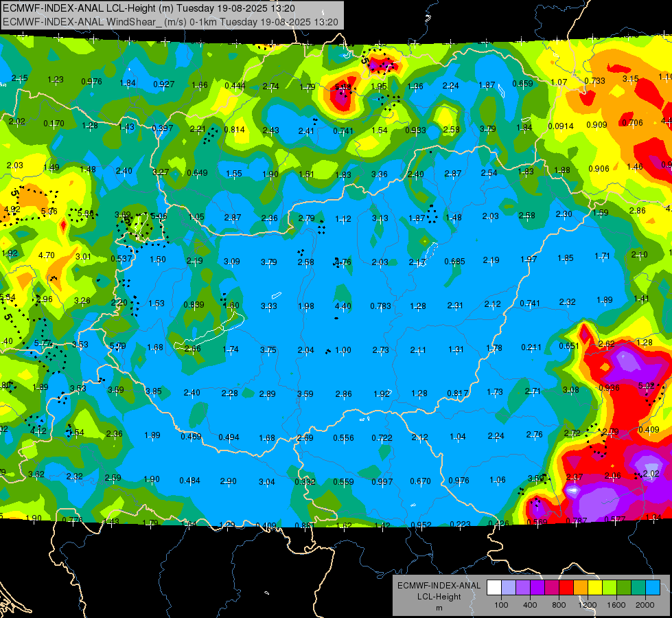Click the wind shear value 0.906

click(x=599, y=168)
